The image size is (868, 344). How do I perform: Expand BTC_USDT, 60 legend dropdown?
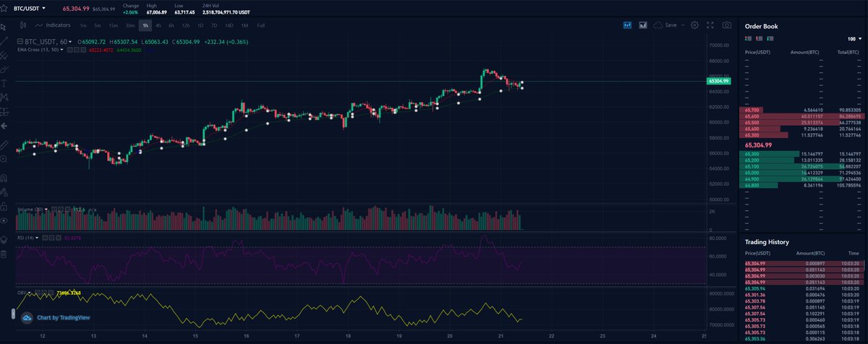[x=70, y=42]
